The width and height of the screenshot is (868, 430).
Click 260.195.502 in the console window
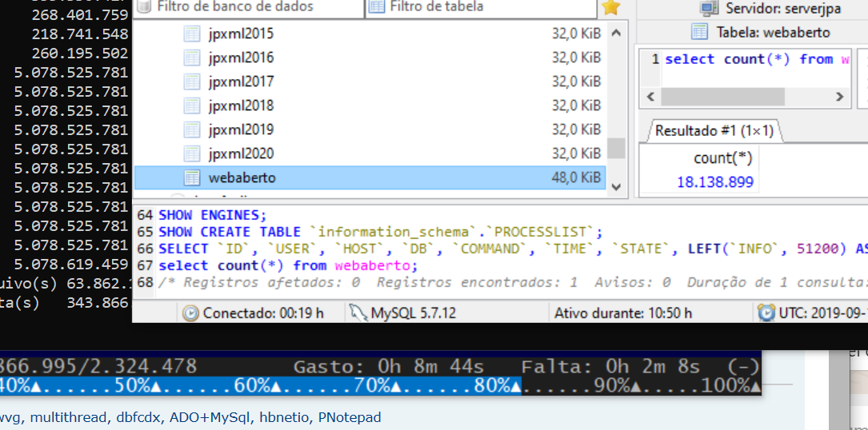coord(80,54)
